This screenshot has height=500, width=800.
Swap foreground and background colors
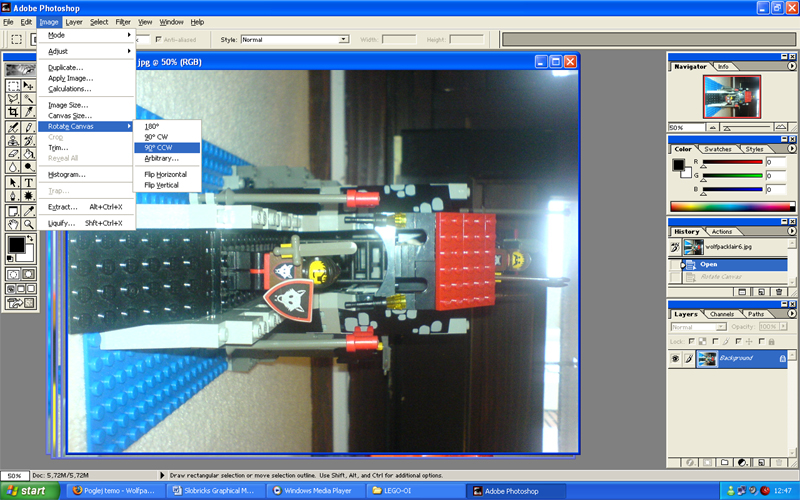coord(30,239)
